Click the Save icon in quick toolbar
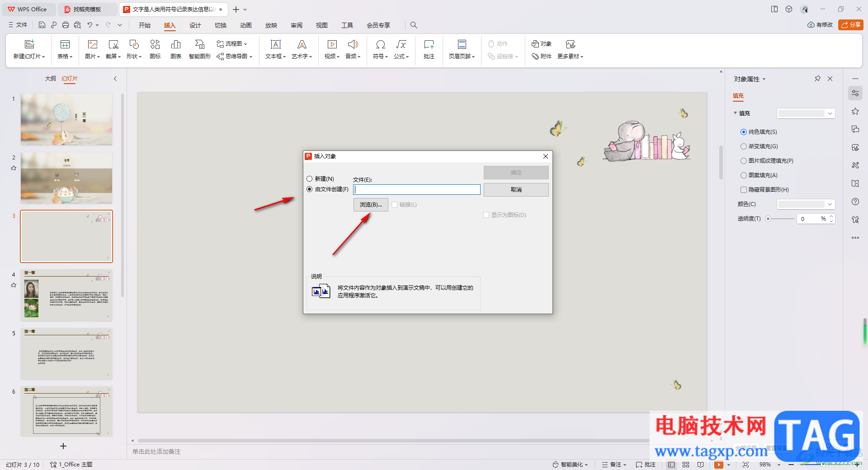 coord(42,25)
